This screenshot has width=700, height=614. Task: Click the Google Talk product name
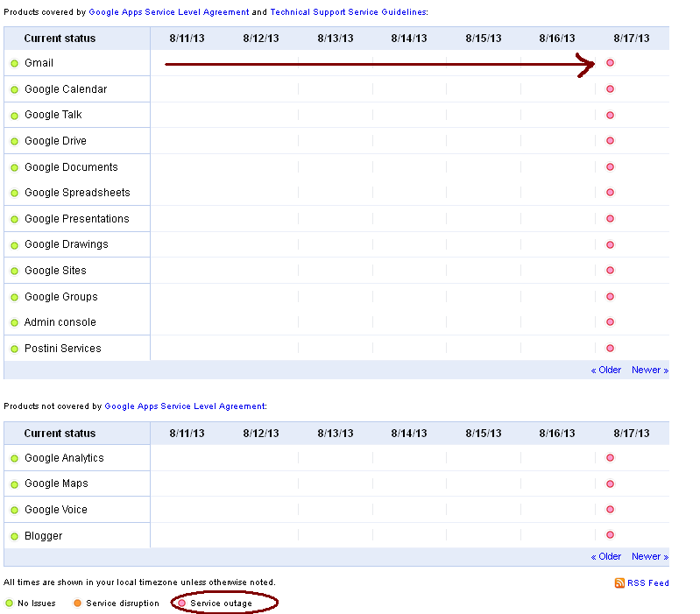coord(53,115)
